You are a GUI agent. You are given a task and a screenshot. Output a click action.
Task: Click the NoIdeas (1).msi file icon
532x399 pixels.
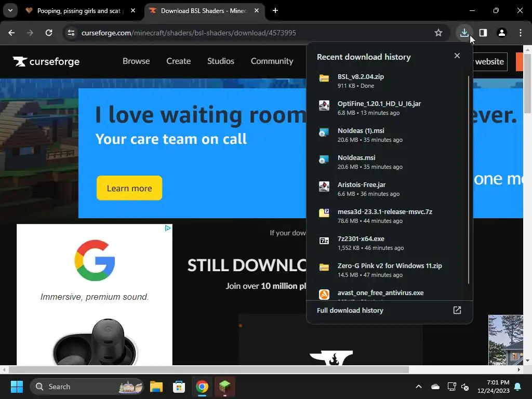pyautogui.click(x=324, y=132)
